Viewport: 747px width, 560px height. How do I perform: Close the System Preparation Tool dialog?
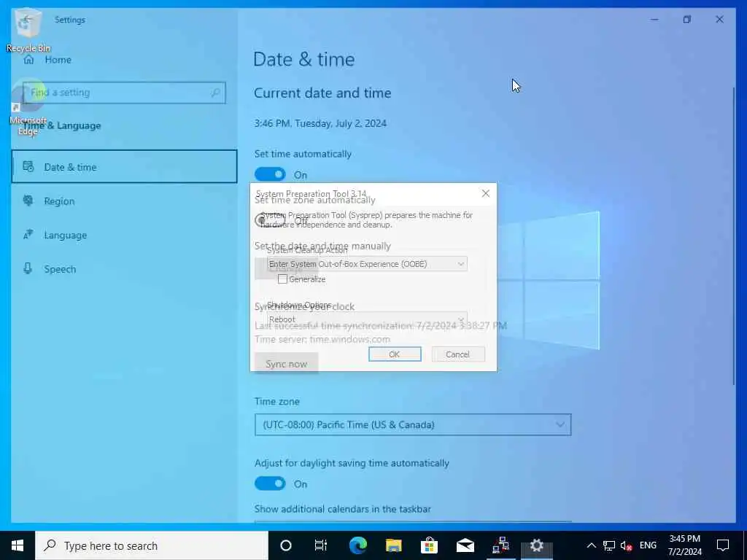pos(485,193)
